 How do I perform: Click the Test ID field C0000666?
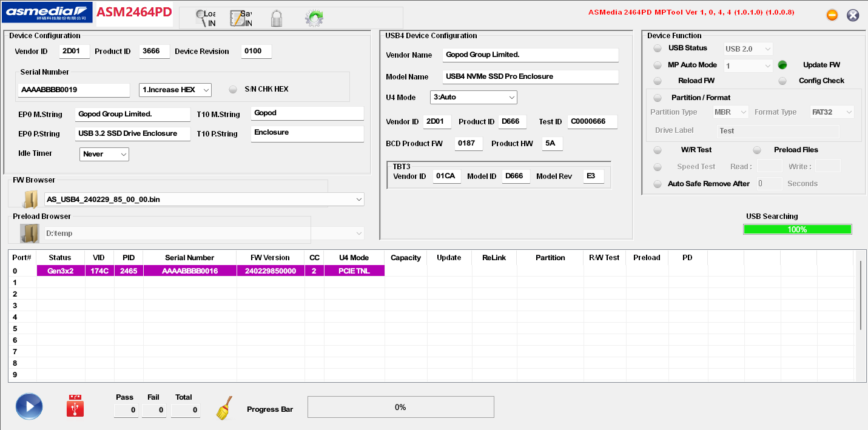tap(593, 122)
